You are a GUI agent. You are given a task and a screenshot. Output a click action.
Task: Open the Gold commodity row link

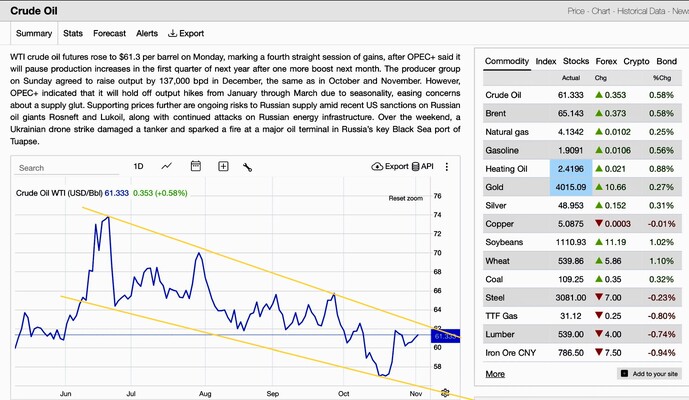coord(496,186)
